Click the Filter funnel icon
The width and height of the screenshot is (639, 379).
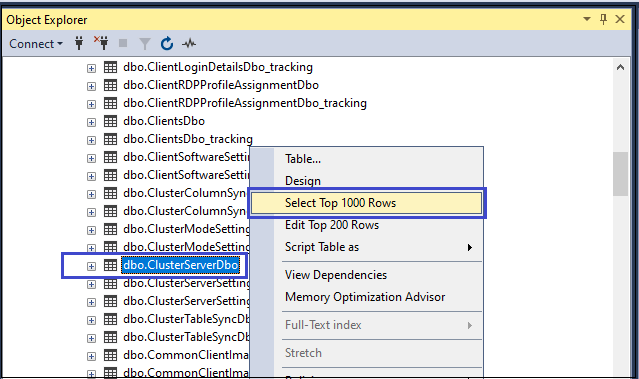[x=145, y=43]
